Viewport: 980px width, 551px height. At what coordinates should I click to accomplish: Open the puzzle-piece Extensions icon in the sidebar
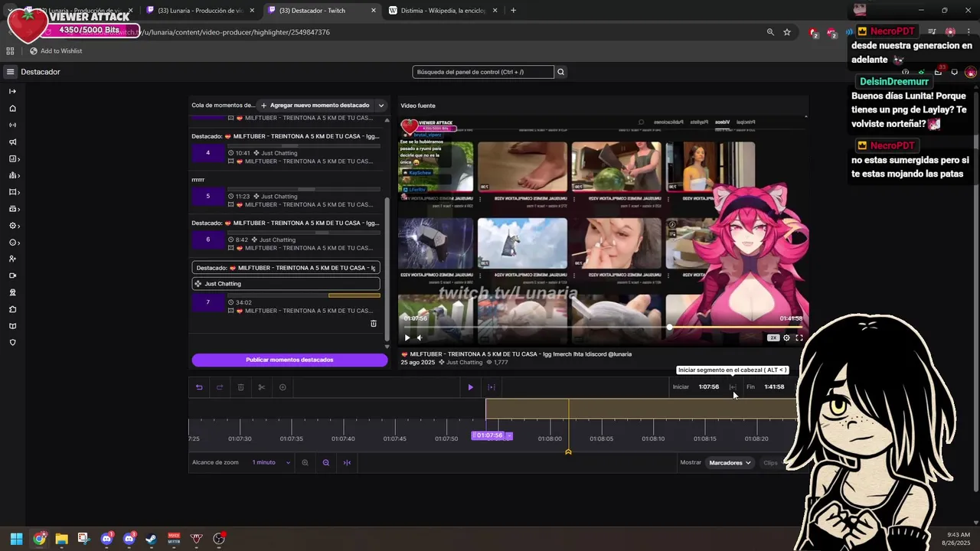click(12, 309)
